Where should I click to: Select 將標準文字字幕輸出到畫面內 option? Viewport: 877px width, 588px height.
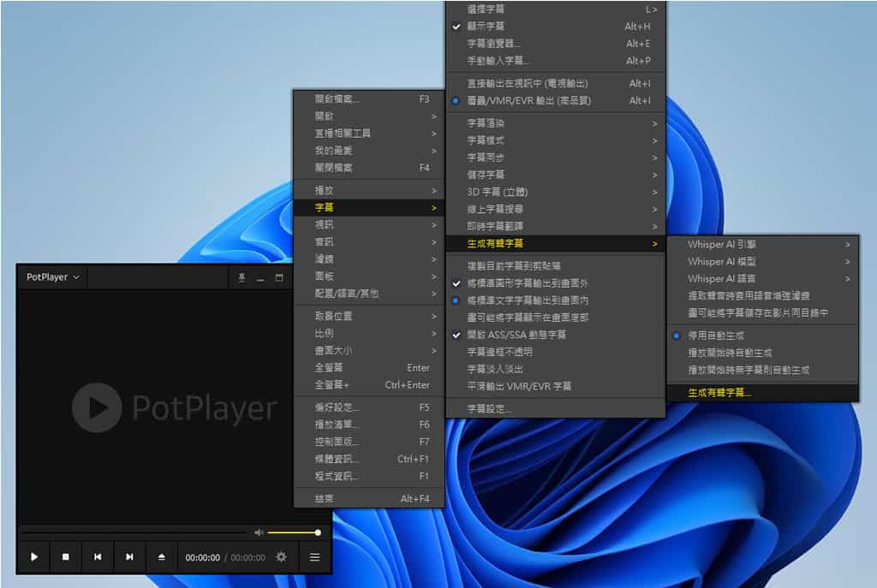tap(555, 300)
